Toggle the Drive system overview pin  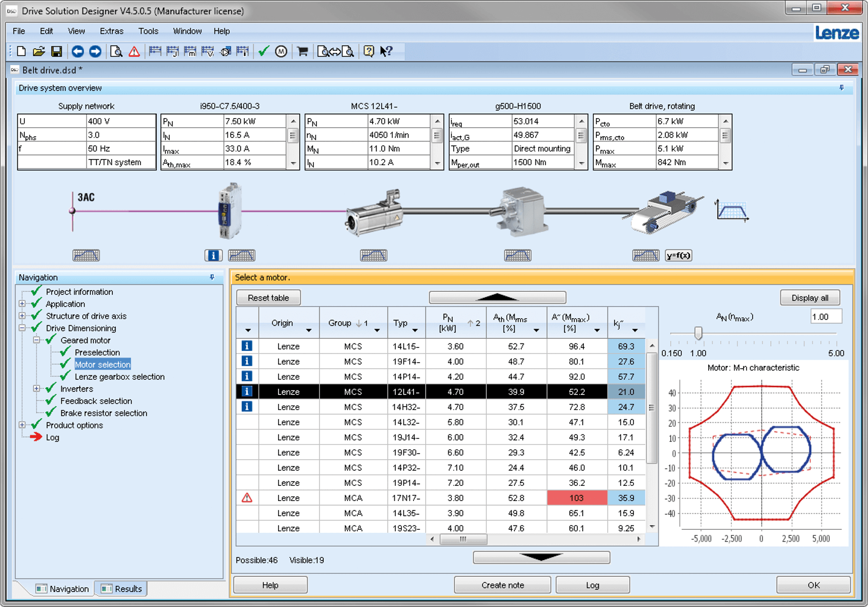(x=841, y=88)
